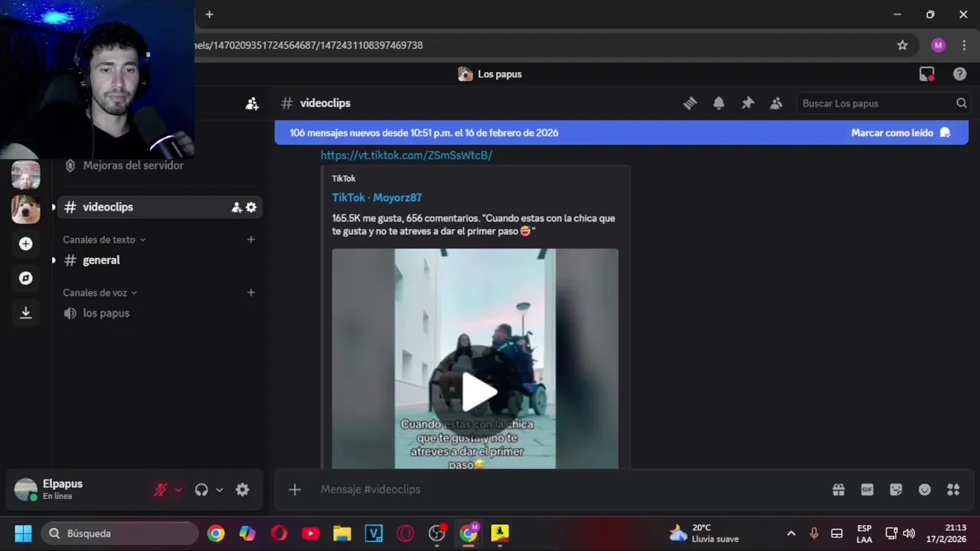Click the add-a-server plus icon
This screenshot has height=551, width=980.
point(26,243)
